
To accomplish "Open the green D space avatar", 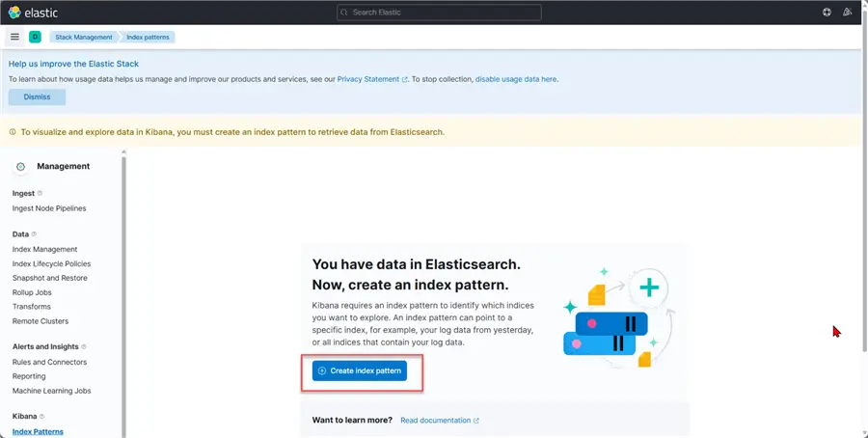I will pyautogui.click(x=35, y=37).
